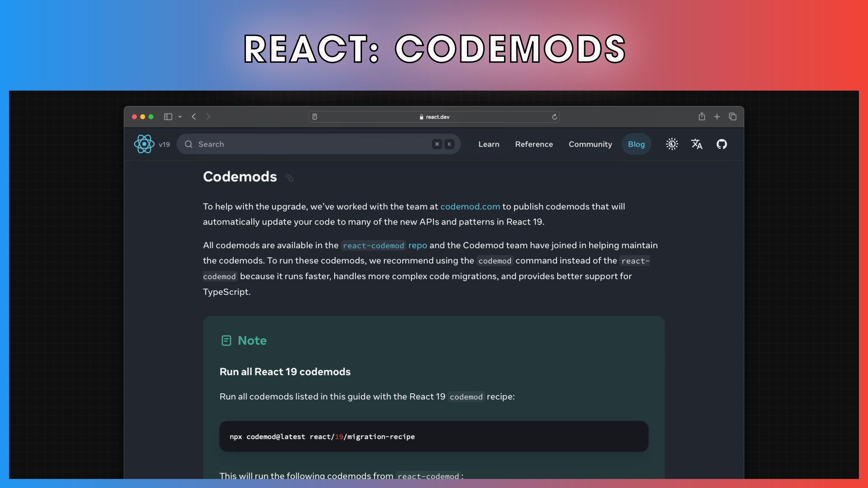The height and width of the screenshot is (488, 868).
Task: Click the React logo icon
Action: click(144, 144)
